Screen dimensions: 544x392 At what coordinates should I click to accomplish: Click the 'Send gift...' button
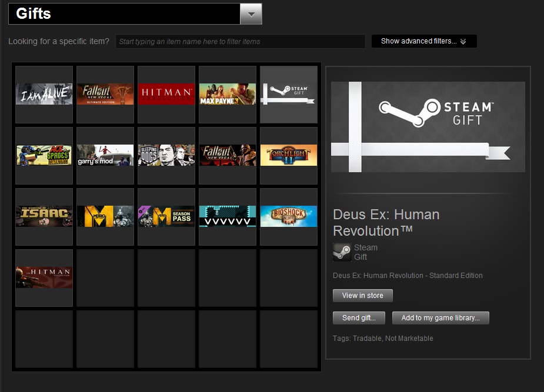click(359, 318)
